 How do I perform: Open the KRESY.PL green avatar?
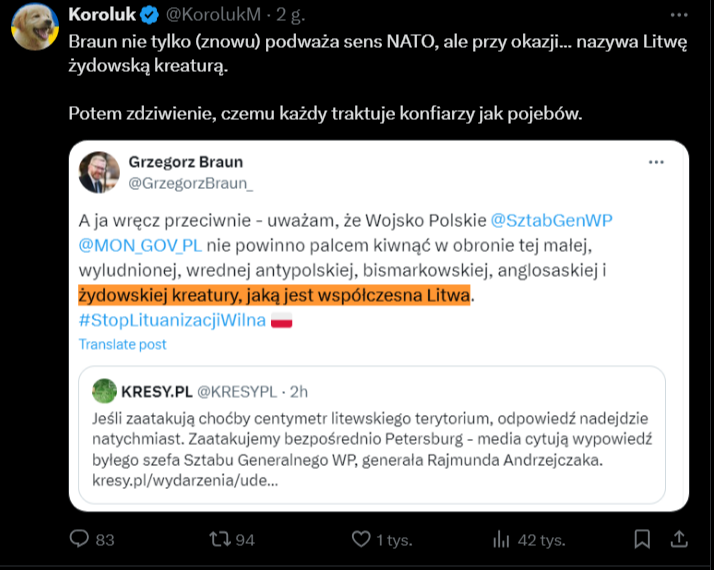click(105, 390)
